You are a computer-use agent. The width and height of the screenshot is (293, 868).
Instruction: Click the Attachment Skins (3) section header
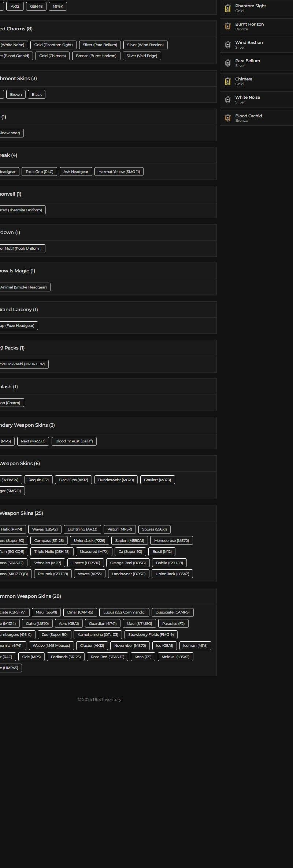[18, 79]
